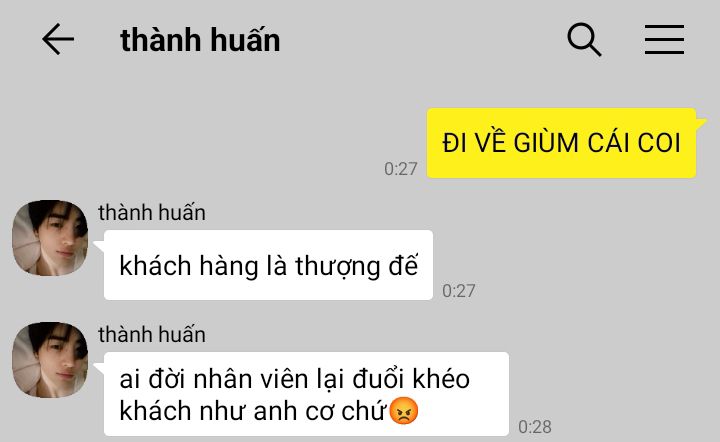The height and width of the screenshot is (442, 720).
Task: Tap sender name above ai đời message
Action: [152, 334]
